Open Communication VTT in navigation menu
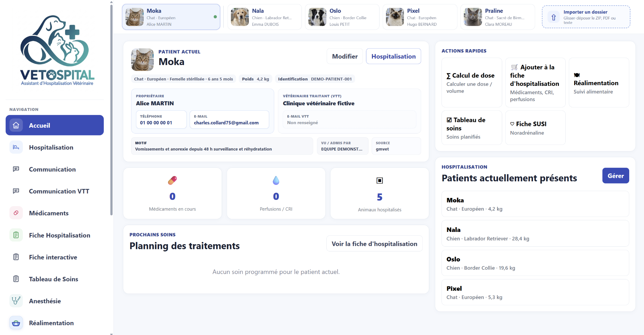 pos(55,191)
